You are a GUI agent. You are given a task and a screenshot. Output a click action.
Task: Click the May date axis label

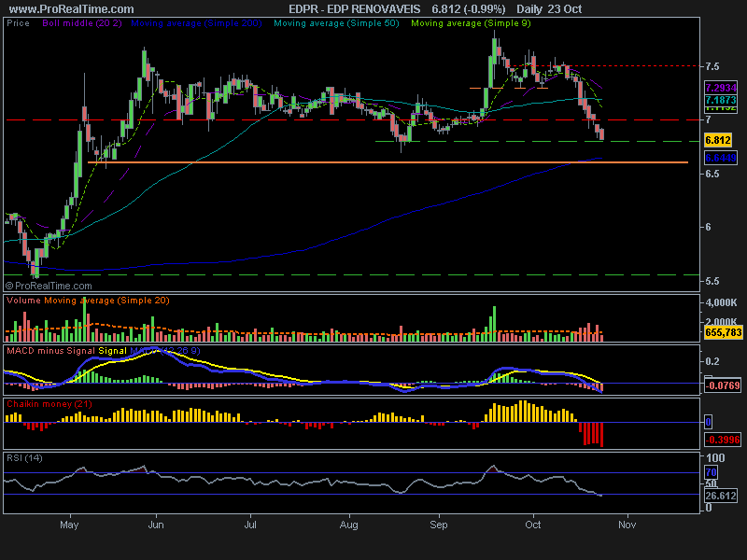69,525
